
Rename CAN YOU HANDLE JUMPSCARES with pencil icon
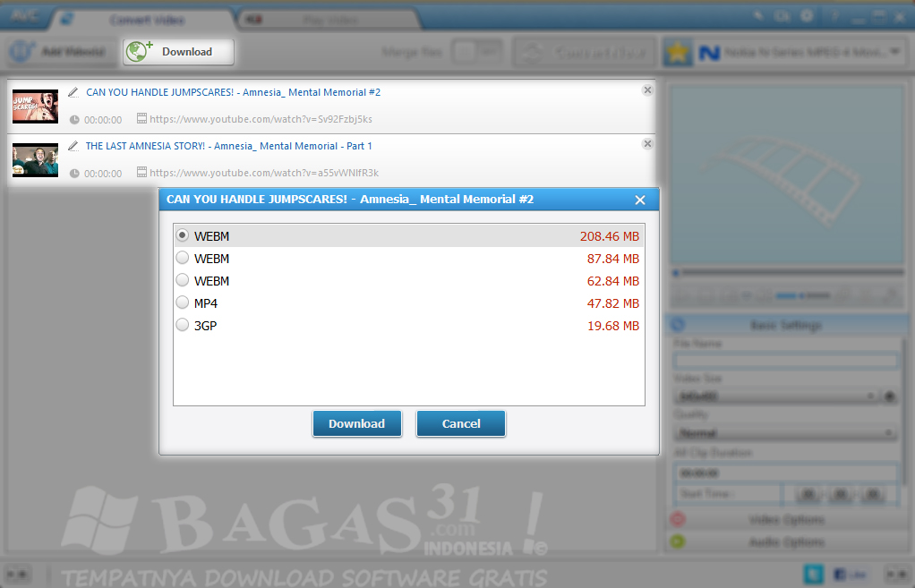point(73,92)
